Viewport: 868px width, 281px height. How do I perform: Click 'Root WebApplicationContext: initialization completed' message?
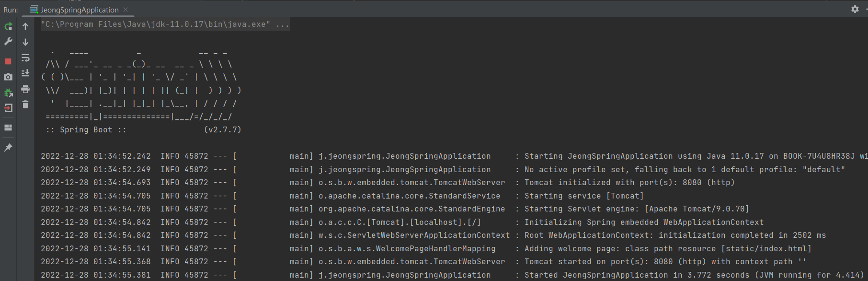(675, 235)
